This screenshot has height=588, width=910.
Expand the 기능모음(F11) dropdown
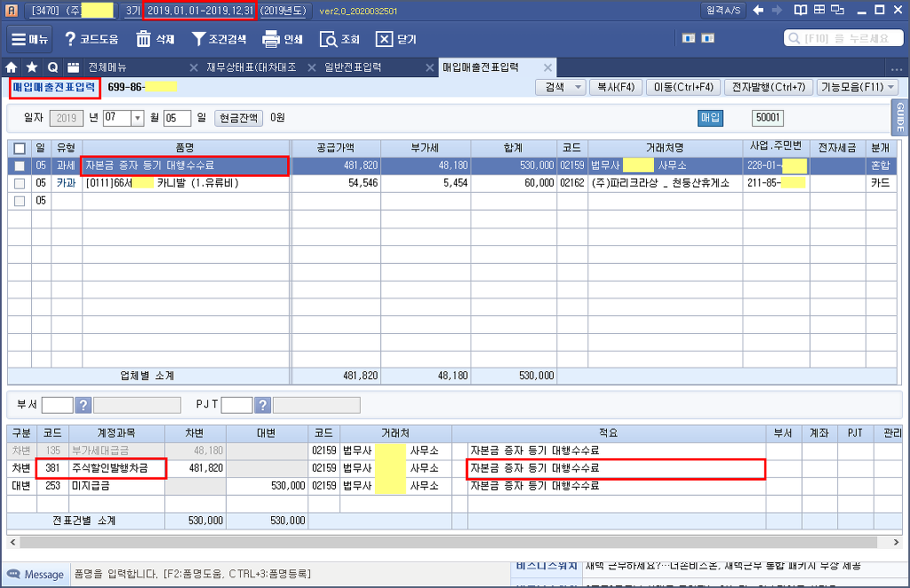click(x=858, y=87)
